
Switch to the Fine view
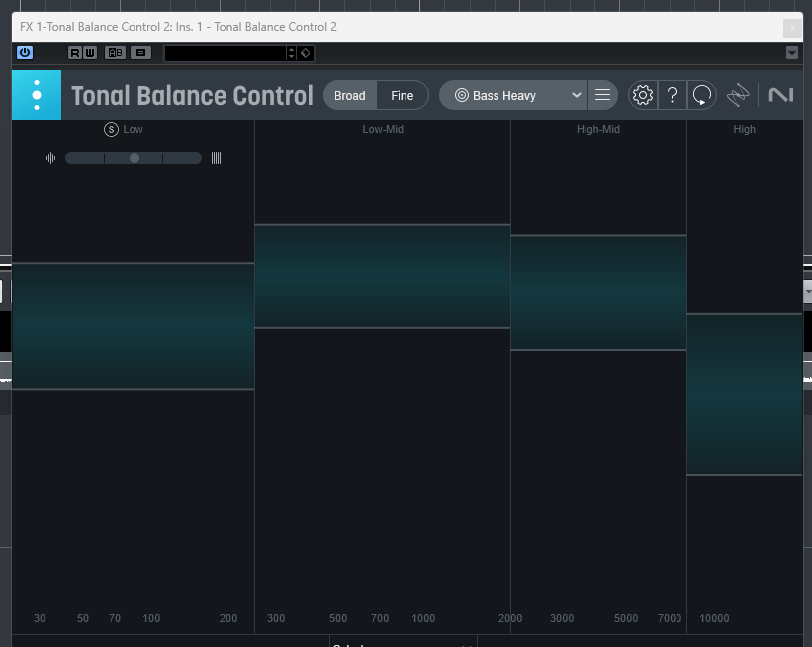[403, 95]
